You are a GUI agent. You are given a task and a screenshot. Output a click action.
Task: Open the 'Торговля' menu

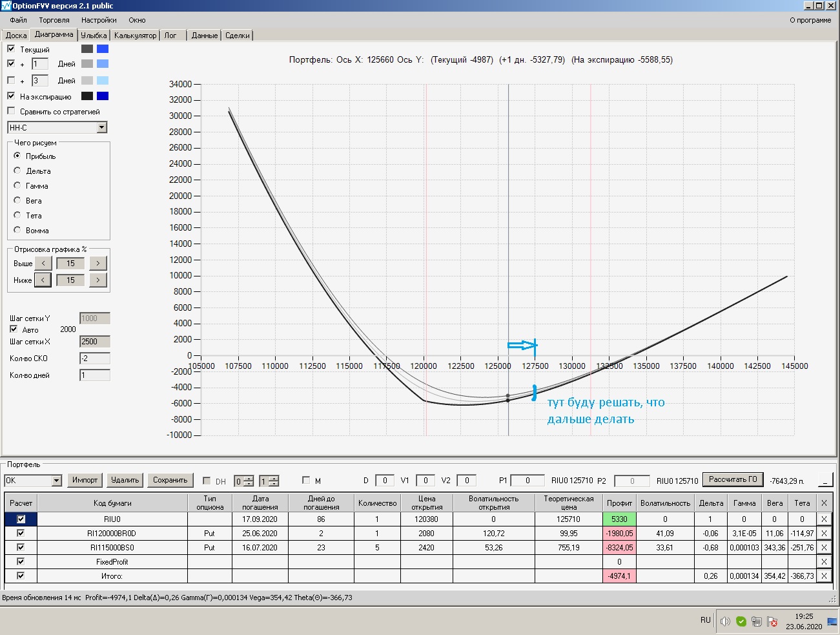[x=54, y=20]
